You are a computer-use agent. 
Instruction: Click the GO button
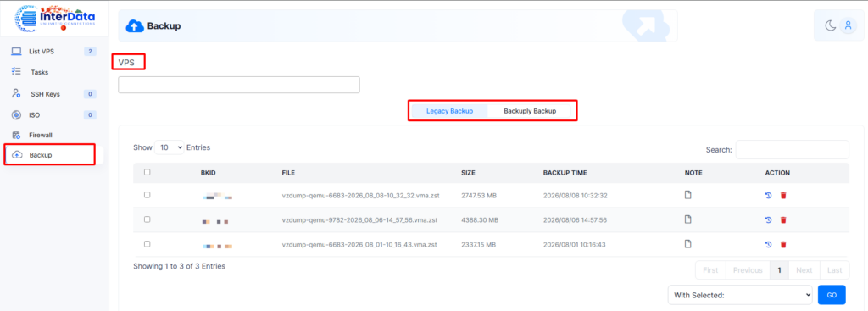coord(832,295)
